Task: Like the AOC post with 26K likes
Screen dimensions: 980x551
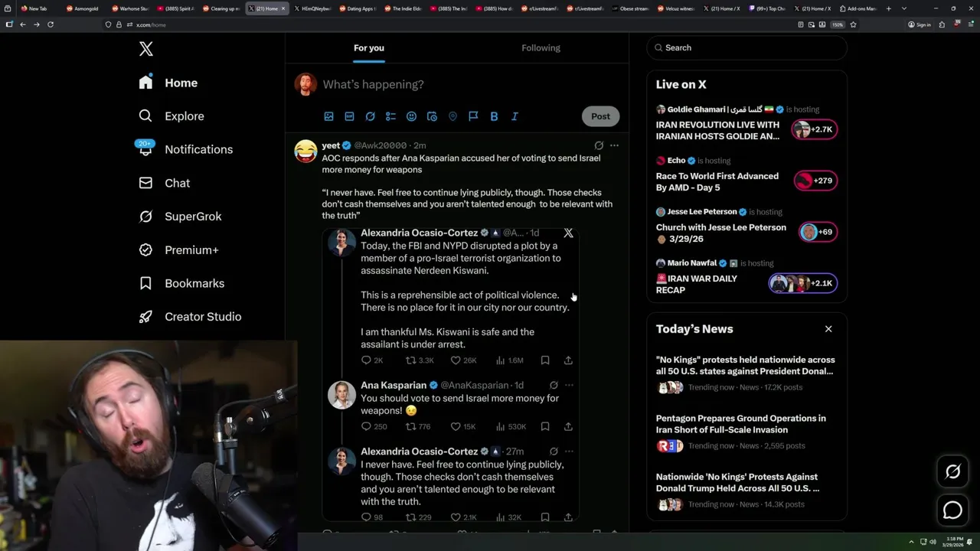Action: point(463,360)
